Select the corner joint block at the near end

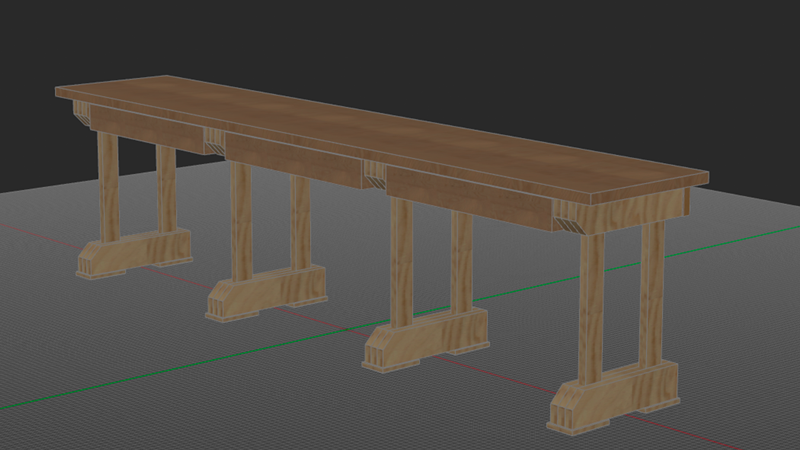(x=567, y=217)
